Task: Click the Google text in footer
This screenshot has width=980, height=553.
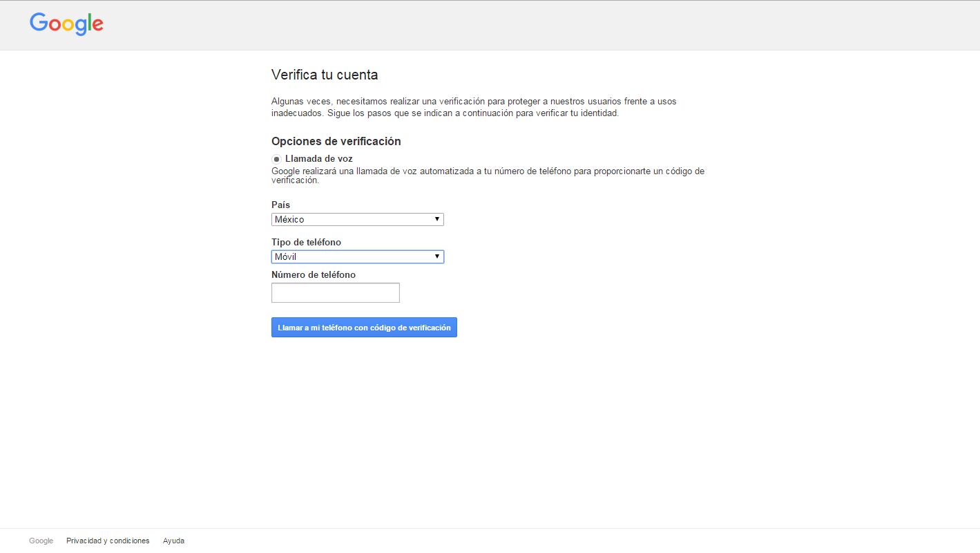Action: click(x=41, y=541)
